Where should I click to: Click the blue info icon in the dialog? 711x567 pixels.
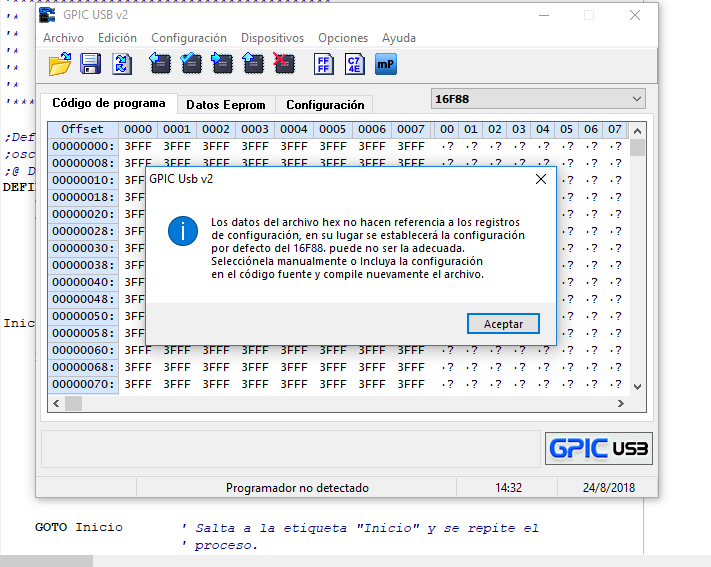click(183, 231)
